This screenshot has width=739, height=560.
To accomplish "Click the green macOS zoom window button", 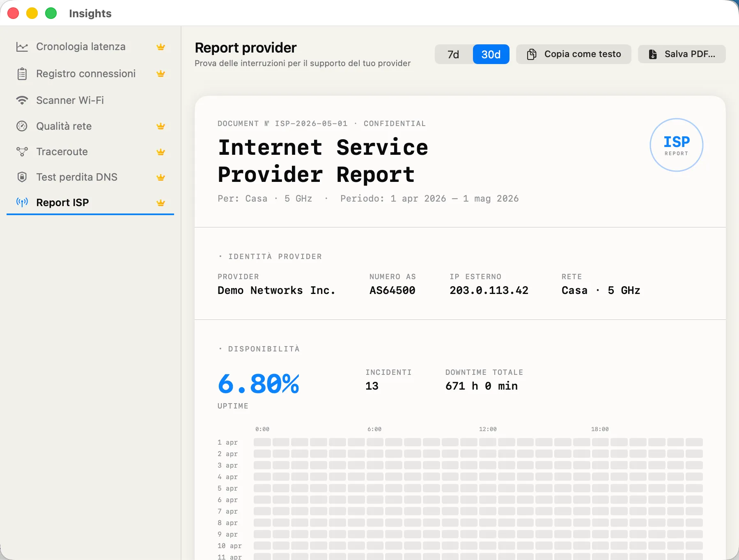I will coord(51,13).
